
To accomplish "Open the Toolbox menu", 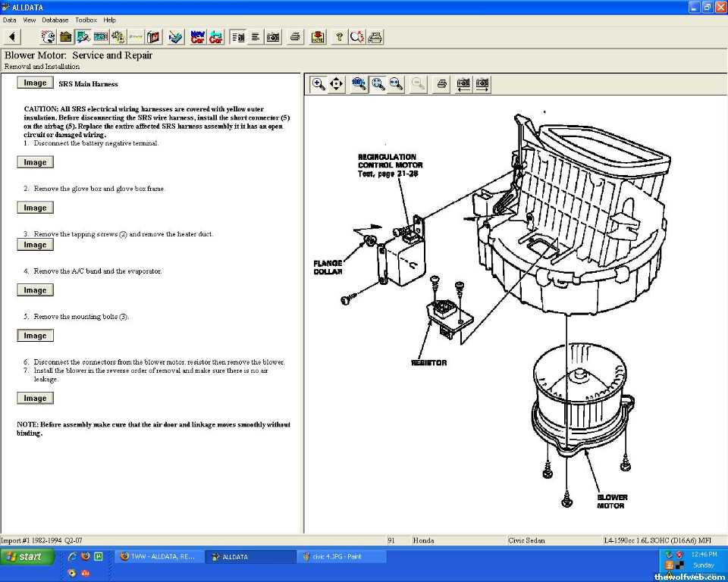I will click(86, 20).
